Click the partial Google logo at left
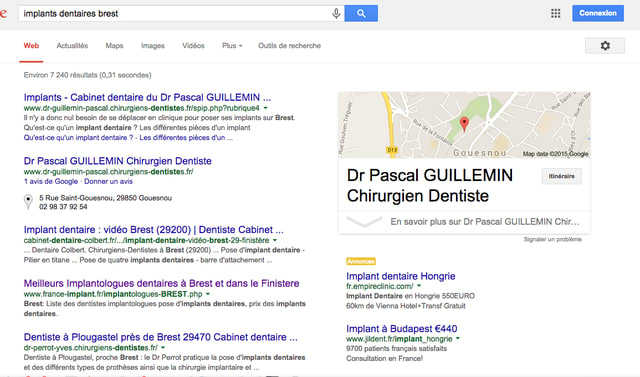 (3, 13)
